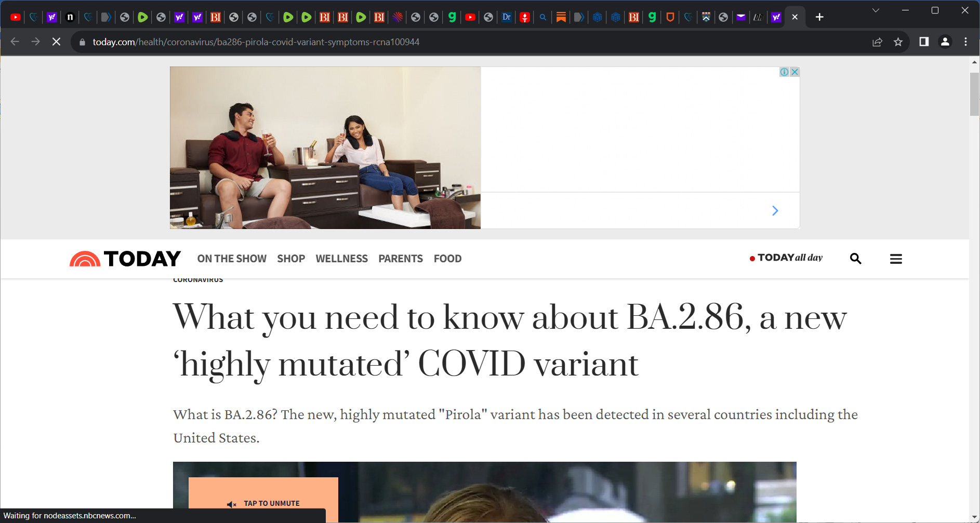Open a new browser tab
The height and width of the screenshot is (523, 980).
pyautogui.click(x=819, y=17)
